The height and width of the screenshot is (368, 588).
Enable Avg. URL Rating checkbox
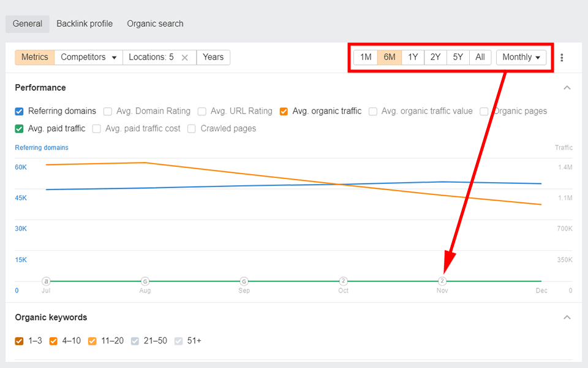coord(202,112)
